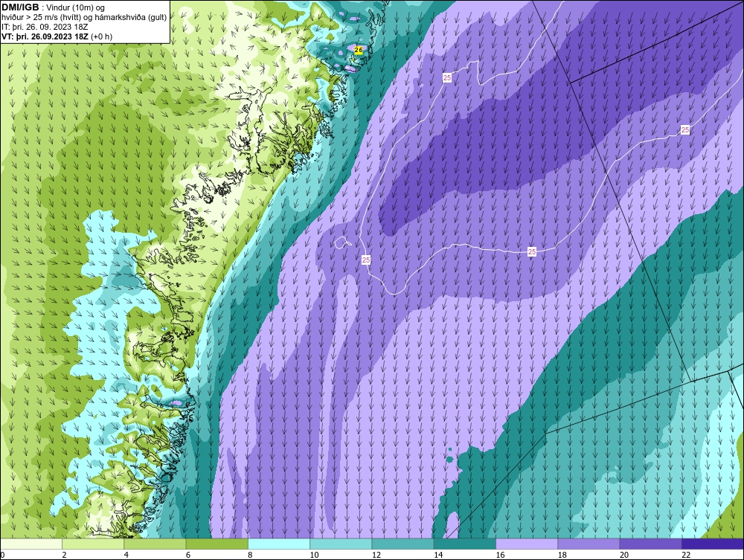Click the 'VT: þri. 26.09.2023 18Z' valid-time line
The image size is (744, 560).
45,36
